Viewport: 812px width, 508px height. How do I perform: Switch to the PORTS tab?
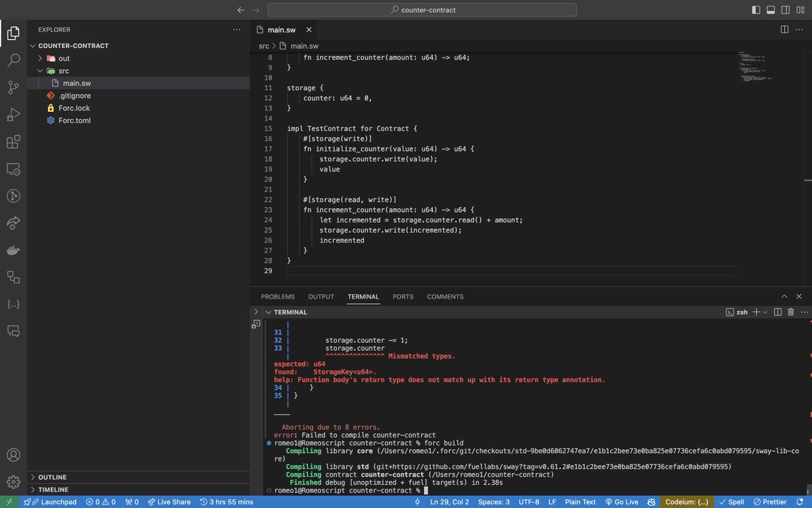click(x=403, y=297)
